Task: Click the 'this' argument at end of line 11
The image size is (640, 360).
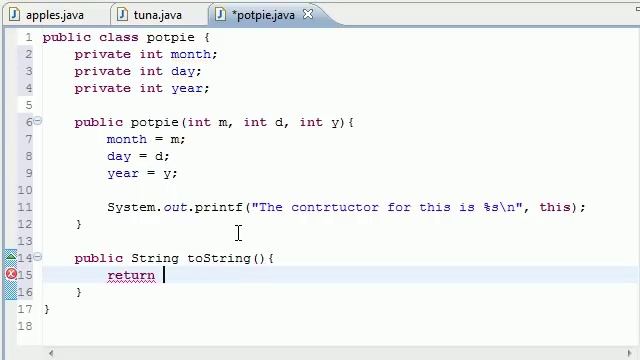Action: pos(555,207)
